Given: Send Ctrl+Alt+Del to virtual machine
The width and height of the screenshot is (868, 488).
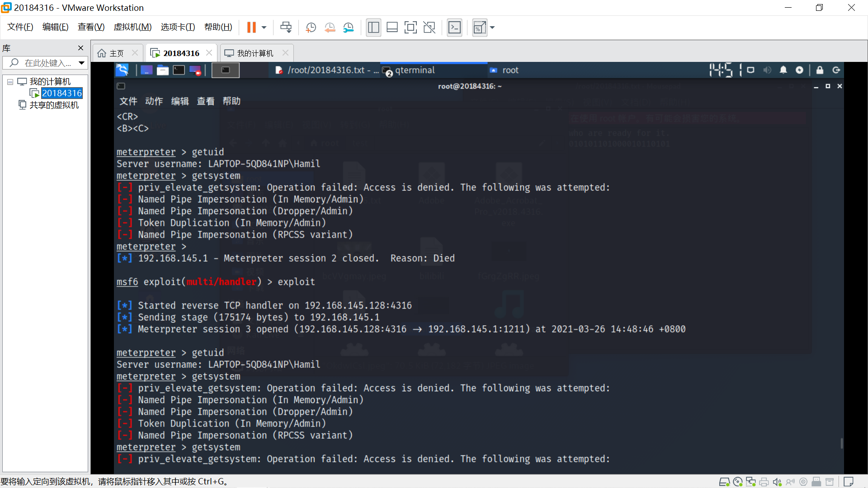Looking at the screenshot, I should [286, 28].
